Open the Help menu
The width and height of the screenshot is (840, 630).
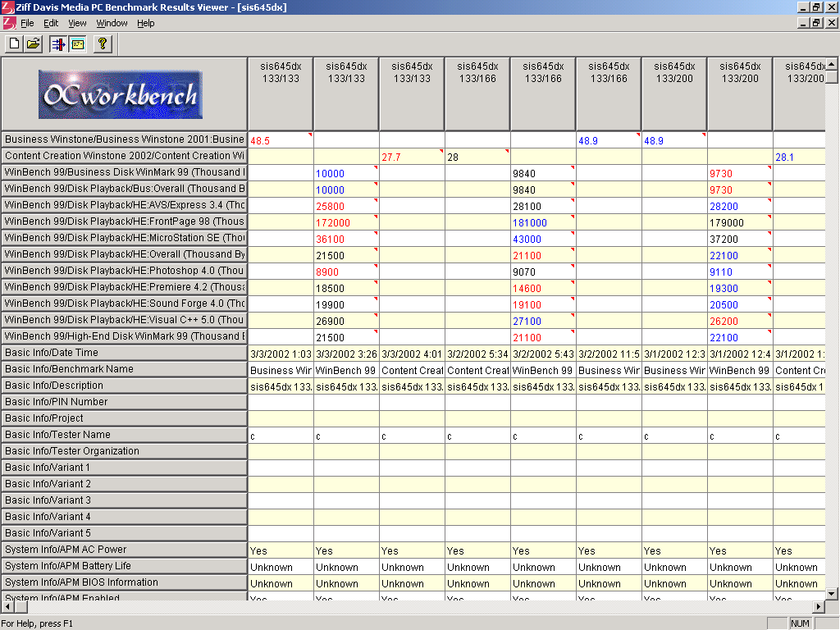[146, 23]
